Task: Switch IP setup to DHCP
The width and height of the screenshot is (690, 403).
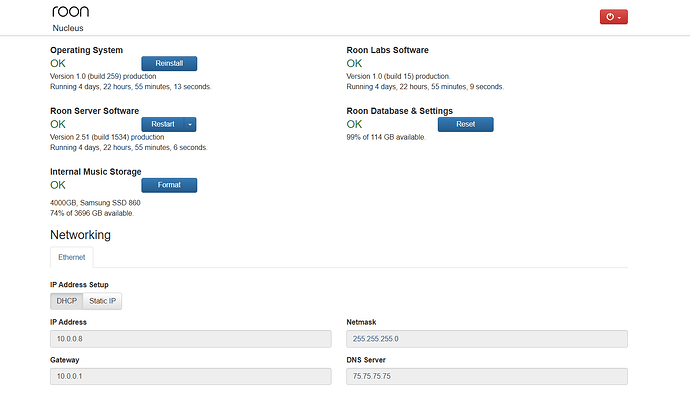Action: pyautogui.click(x=66, y=301)
